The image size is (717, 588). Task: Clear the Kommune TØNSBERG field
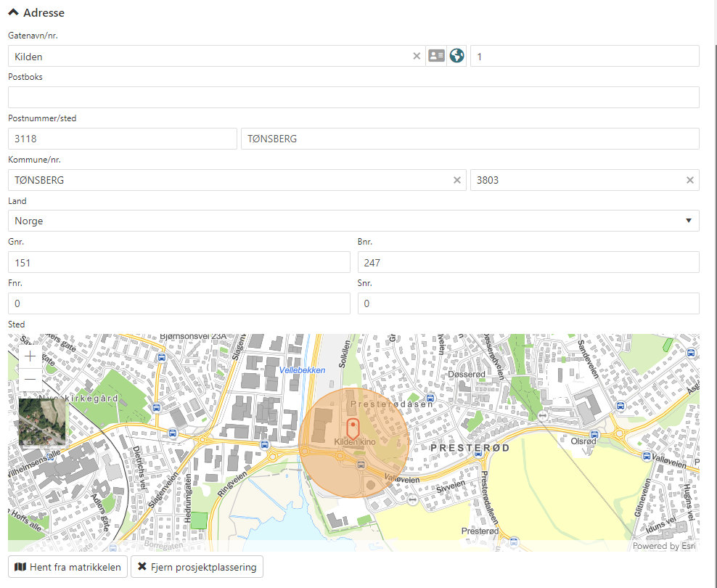[x=457, y=180]
